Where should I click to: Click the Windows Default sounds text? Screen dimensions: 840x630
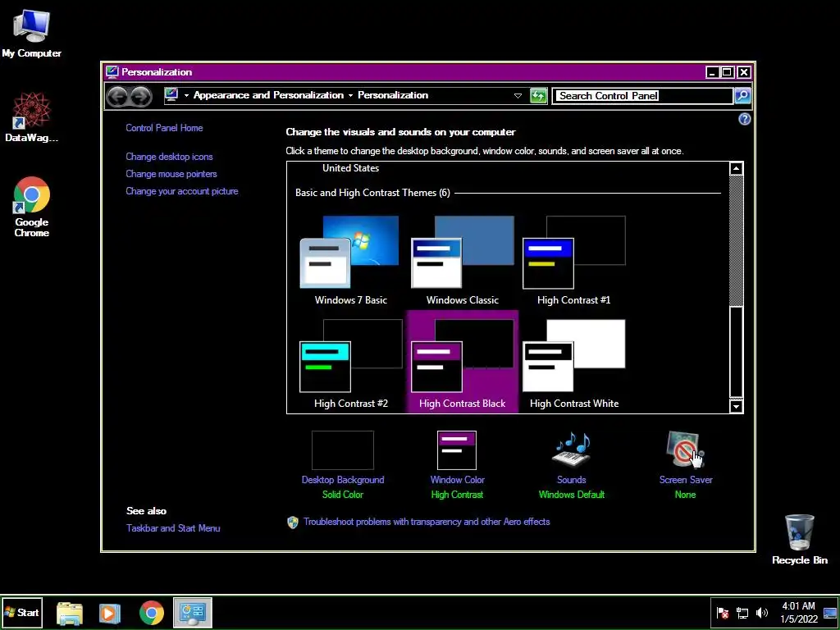coord(571,494)
